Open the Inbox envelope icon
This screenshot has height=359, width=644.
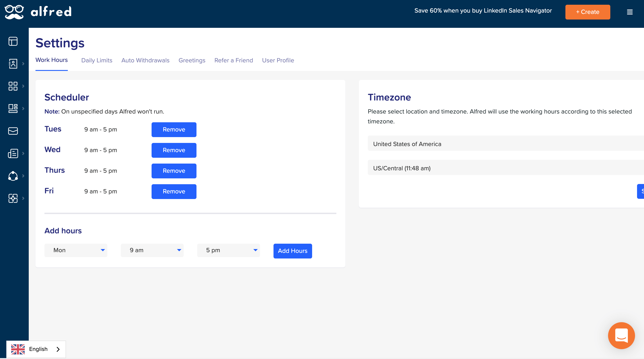tap(13, 131)
